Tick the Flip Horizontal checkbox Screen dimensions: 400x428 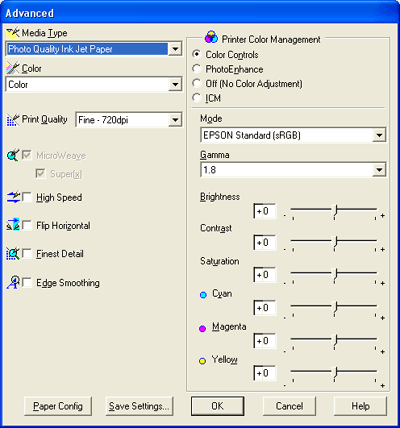27,225
